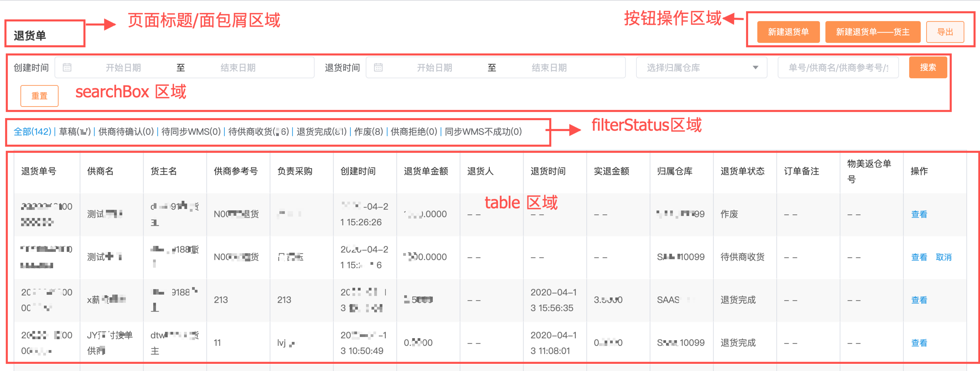980x371 pixels.
Task: Click the warehouse dropdown arrow
Action: (x=756, y=68)
